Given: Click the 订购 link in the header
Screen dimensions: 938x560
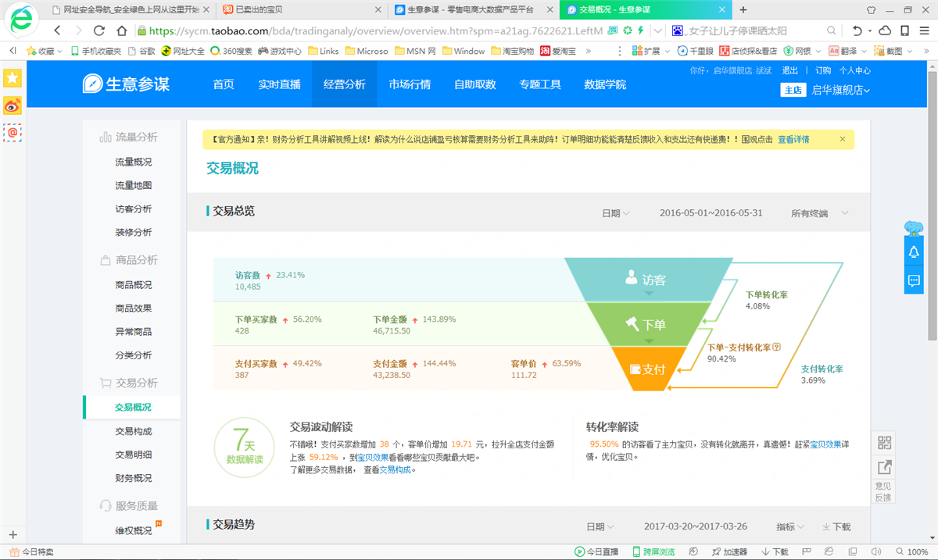Looking at the screenshot, I should coord(823,70).
